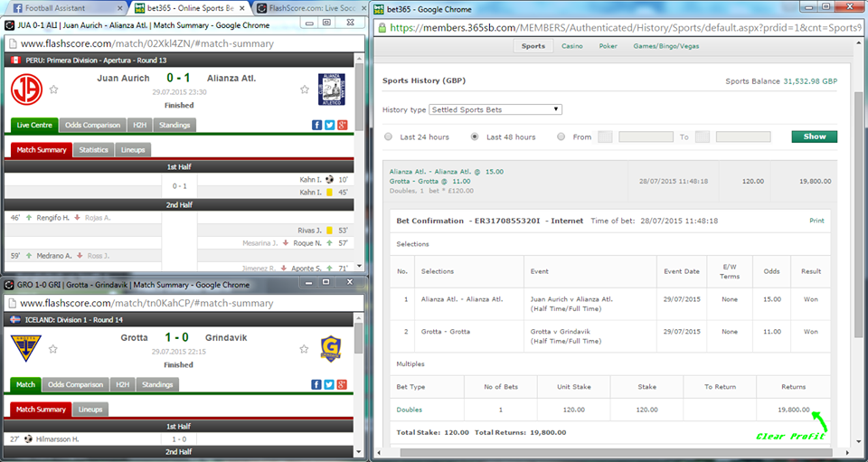868x462 pixels.
Task: Switch to FlashScore.com Live Soccer browser tab
Action: pos(310,8)
